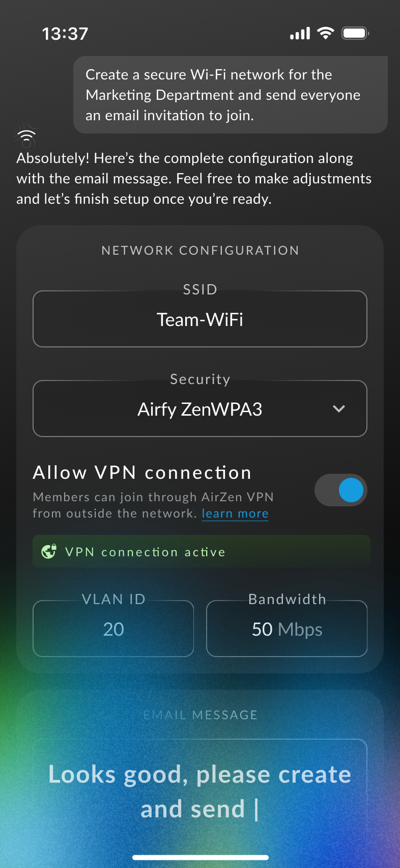Viewport: 400px width, 868px height.
Task: Tap the VPN globe lock icon
Action: click(49, 551)
